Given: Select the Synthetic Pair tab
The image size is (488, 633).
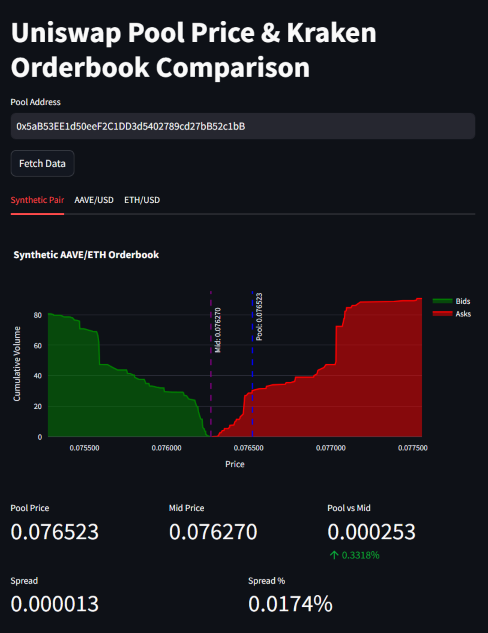Looking at the screenshot, I should (x=37, y=200).
